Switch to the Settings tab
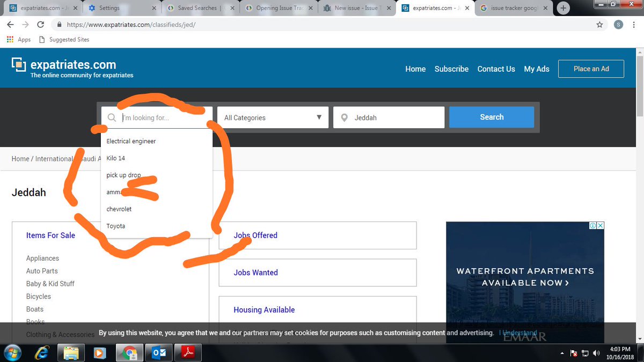The height and width of the screenshot is (362, 644). point(123,8)
